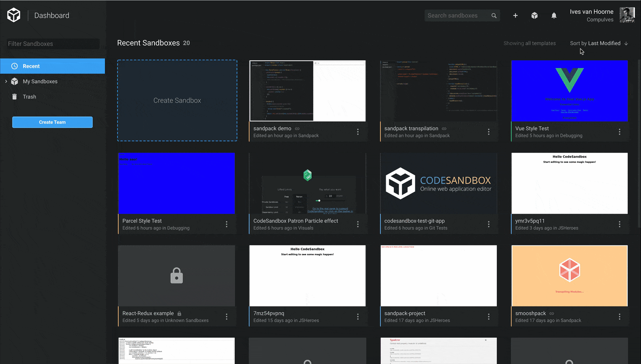The width and height of the screenshot is (641, 364).
Task: Click the link badge next to sandpack demo
Action: coord(297,129)
